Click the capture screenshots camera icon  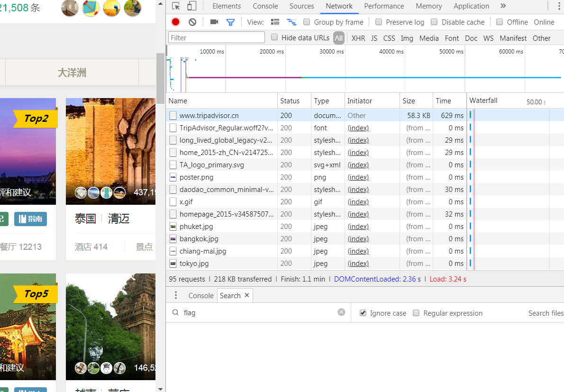[x=214, y=22]
